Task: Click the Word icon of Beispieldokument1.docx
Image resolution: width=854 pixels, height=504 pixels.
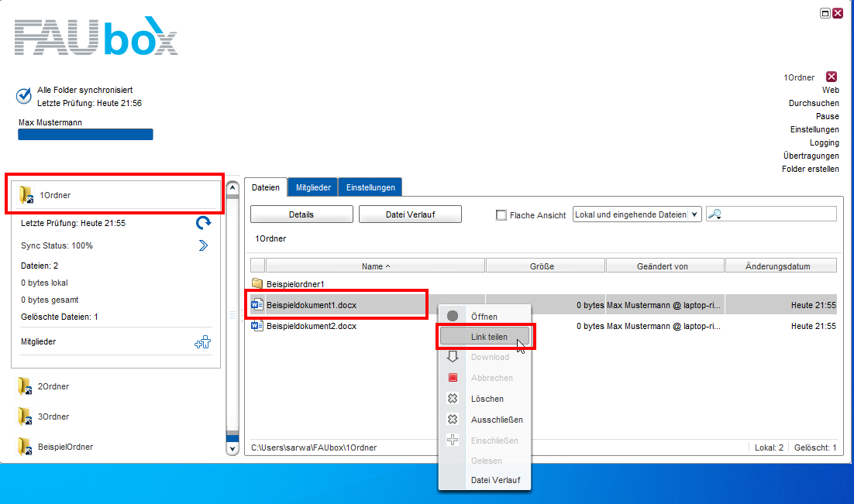Action: pyautogui.click(x=257, y=305)
